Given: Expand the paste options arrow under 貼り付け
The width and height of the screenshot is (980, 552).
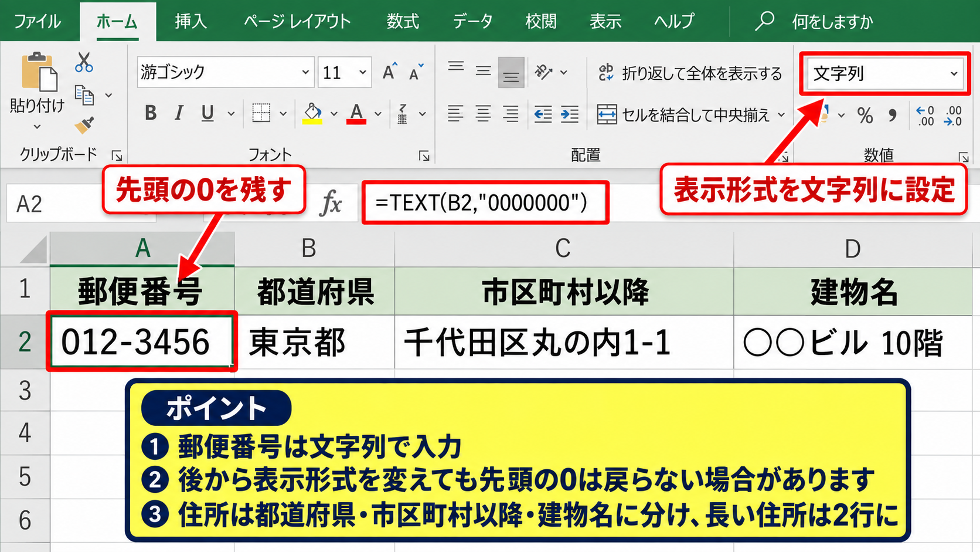Looking at the screenshot, I should click(x=37, y=127).
